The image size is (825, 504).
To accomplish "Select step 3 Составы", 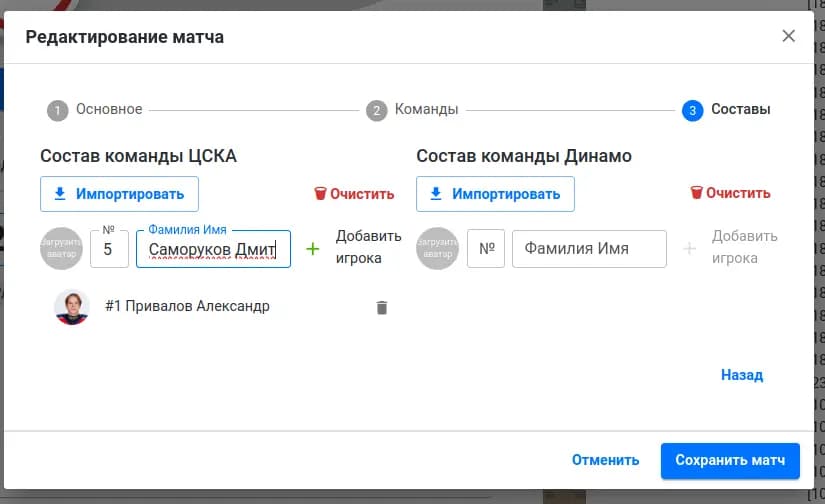I will [726, 110].
